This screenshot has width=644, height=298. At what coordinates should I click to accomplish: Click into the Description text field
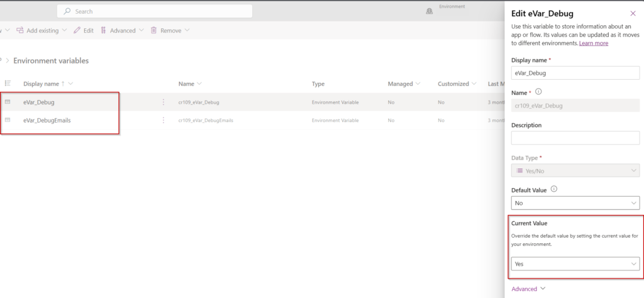point(575,138)
